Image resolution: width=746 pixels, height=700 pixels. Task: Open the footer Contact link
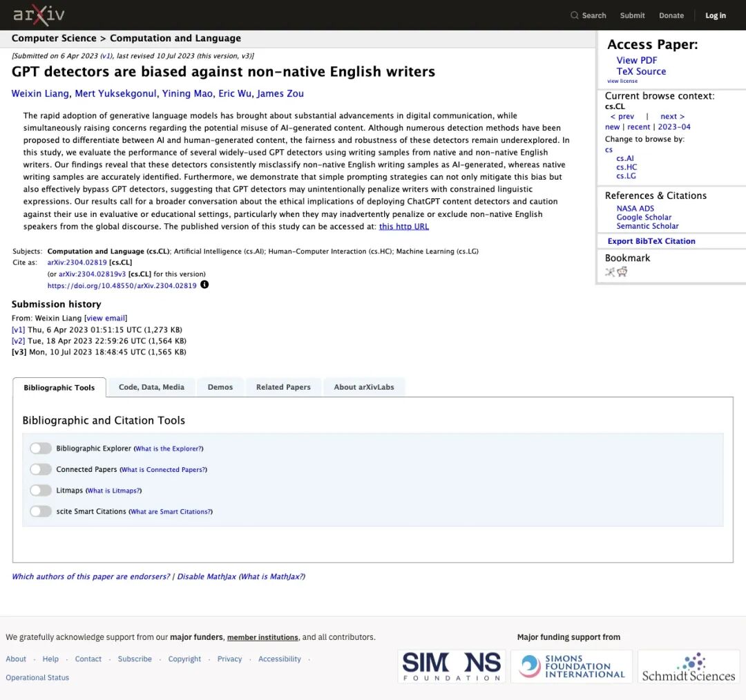point(88,659)
